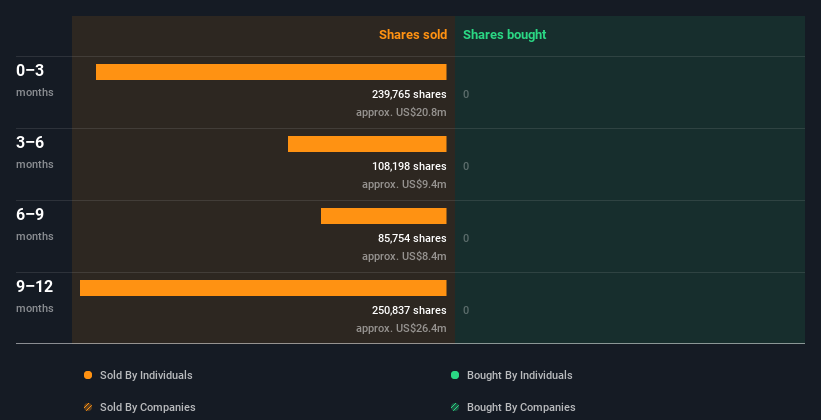821x420 pixels.
Task: Click the green Bought By Individuals legend dot
Action: (x=455, y=375)
